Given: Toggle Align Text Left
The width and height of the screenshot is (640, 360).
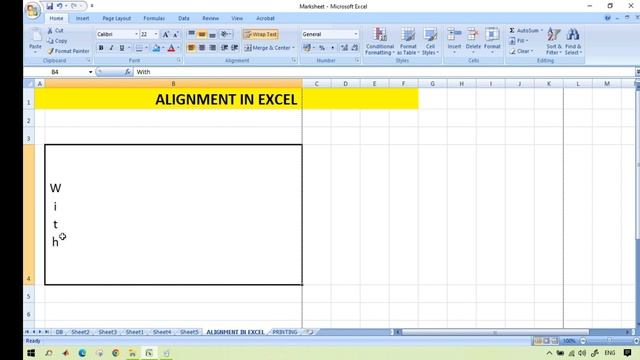Looking at the screenshot, I should 191,48.
